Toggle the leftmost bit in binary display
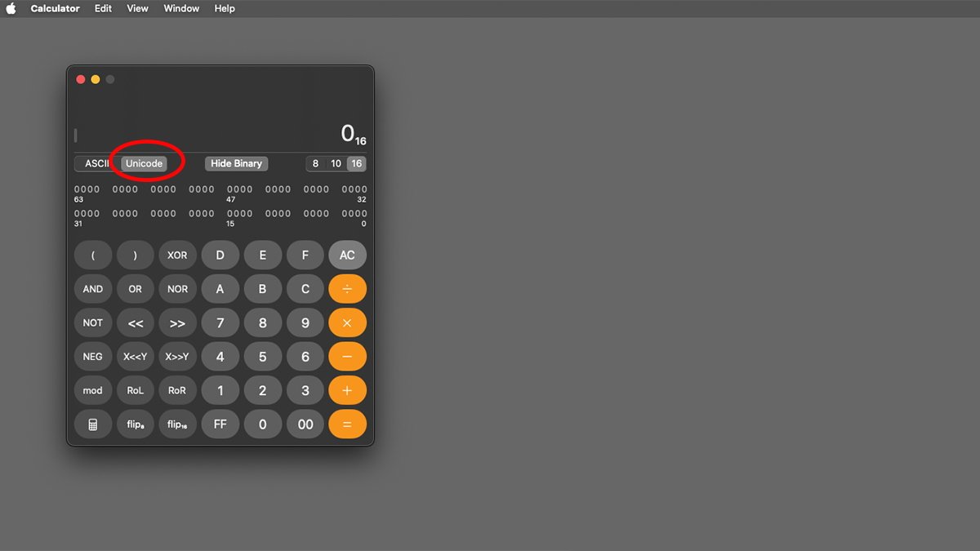 click(76, 189)
